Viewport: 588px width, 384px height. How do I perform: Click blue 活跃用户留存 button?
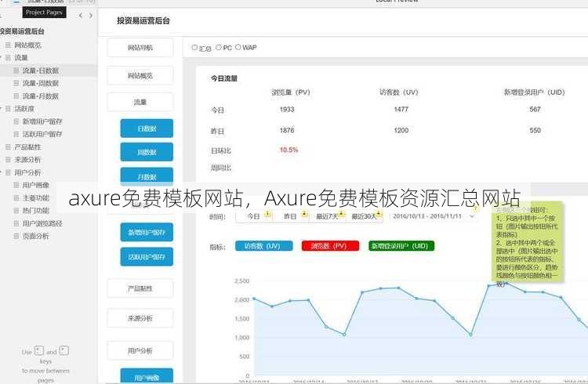click(x=147, y=257)
